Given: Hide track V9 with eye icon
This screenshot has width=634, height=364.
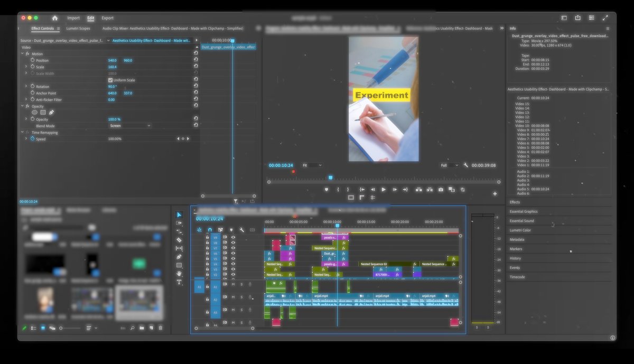Looking at the screenshot, I should pyautogui.click(x=233, y=237).
